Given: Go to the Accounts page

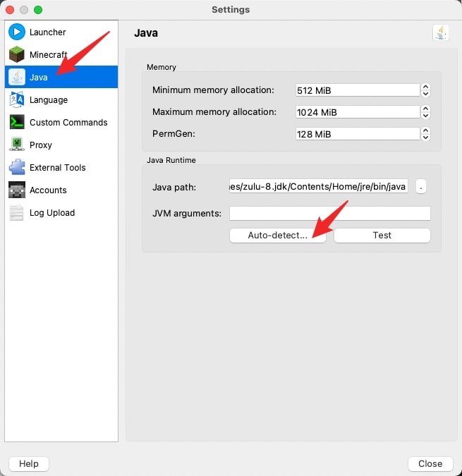Looking at the screenshot, I should click(x=61, y=190).
